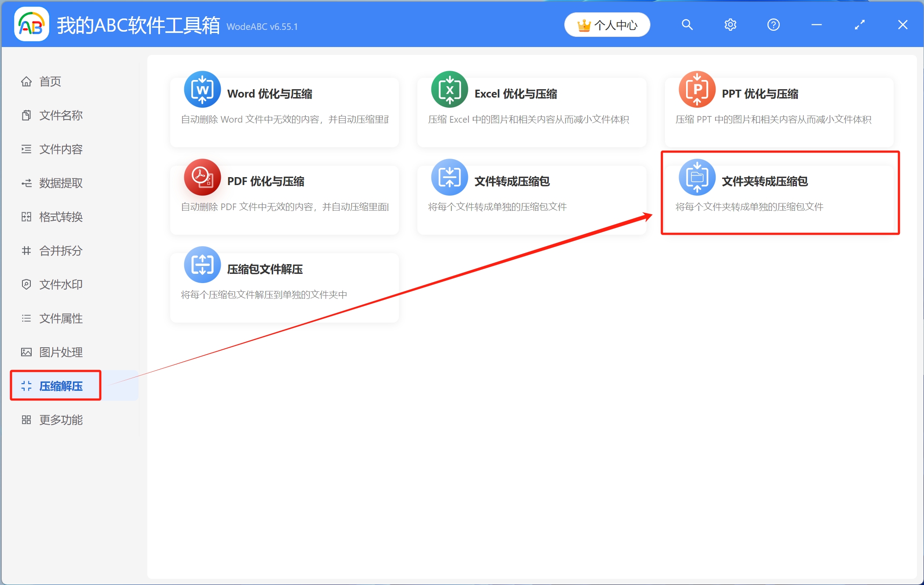Select the highlighted 文件夹转成压缩包 tool
The height and width of the screenshot is (585, 924).
[x=778, y=193]
